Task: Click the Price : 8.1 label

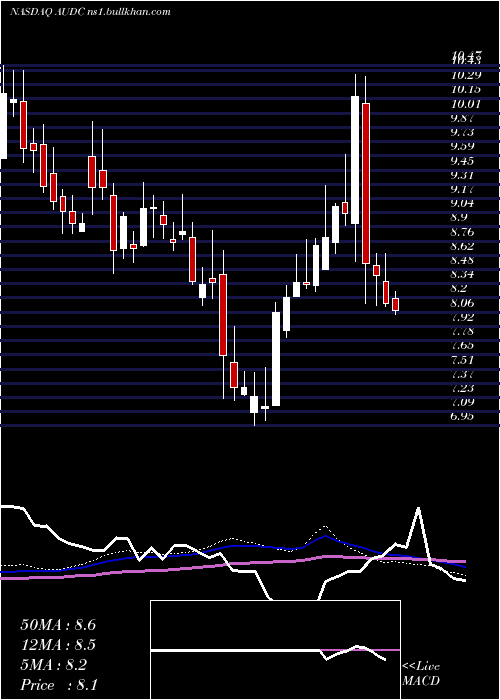Action: [59, 685]
